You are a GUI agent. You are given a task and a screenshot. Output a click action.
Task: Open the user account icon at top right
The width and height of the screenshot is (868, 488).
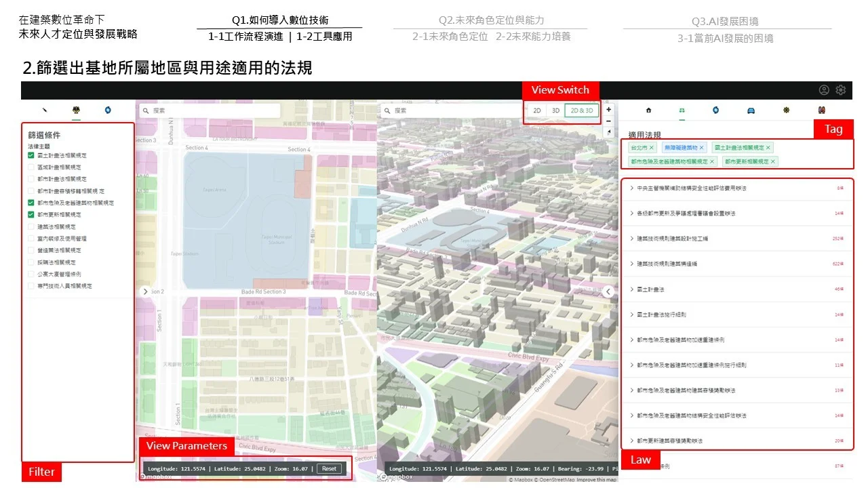(823, 89)
